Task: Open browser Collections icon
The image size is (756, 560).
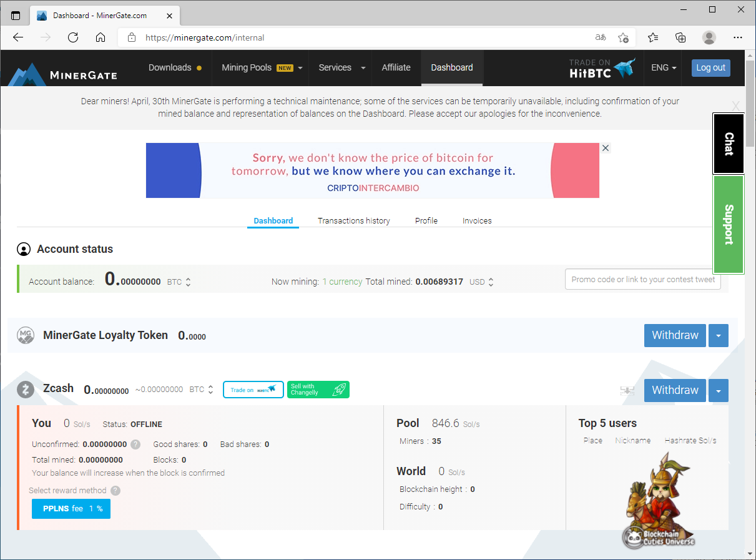Action: (681, 37)
